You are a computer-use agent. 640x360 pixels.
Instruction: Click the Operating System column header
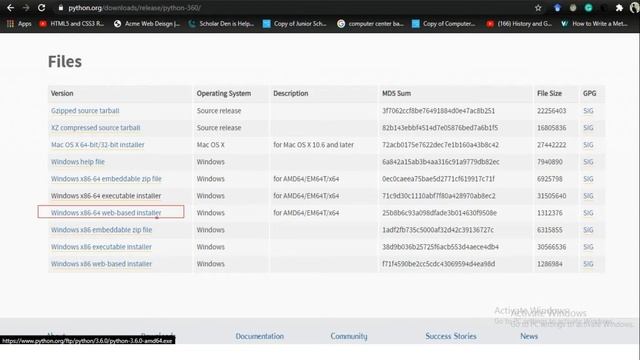[224, 93]
